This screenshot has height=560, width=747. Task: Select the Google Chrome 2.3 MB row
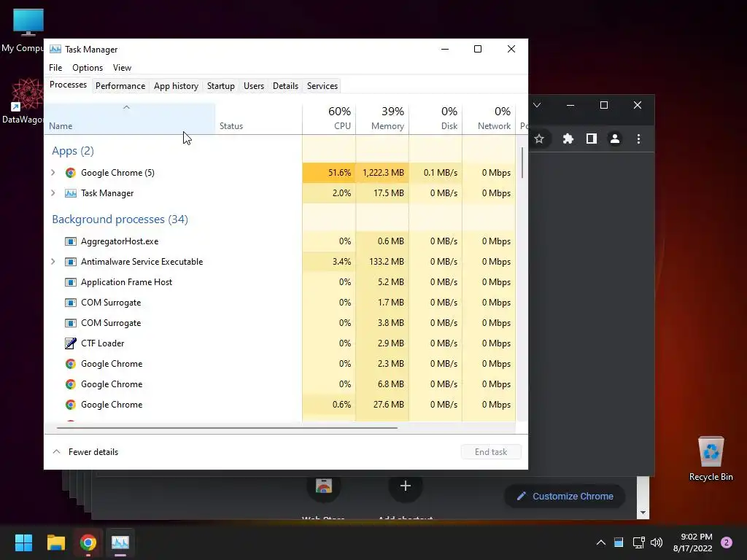click(280, 364)
